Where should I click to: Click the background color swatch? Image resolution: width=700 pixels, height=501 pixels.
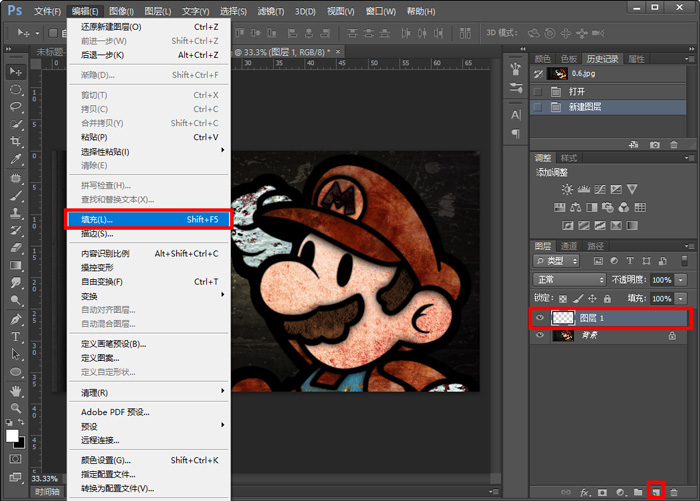point(21,444)
